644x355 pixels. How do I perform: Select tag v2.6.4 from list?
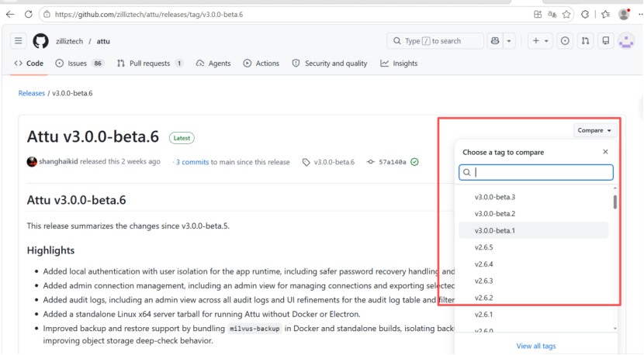(x=533, y=264)
